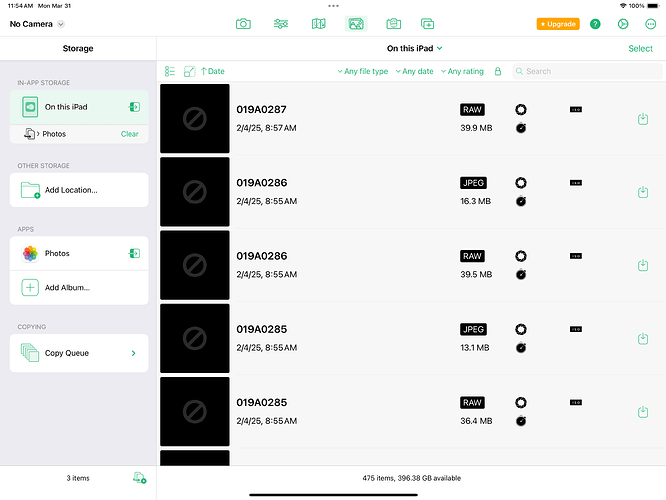The height and width of the screenshot is (500, 666).
Task: Save 019A0286 JPEG with download icon
Action: [x=643, y=192]
